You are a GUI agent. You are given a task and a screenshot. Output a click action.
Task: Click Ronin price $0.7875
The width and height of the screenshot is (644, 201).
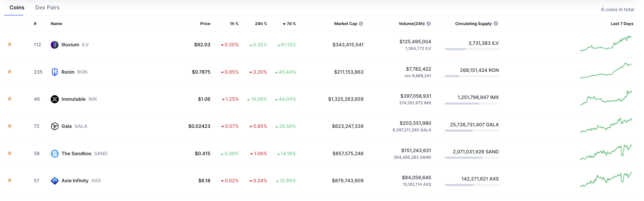tap(201, 72)
